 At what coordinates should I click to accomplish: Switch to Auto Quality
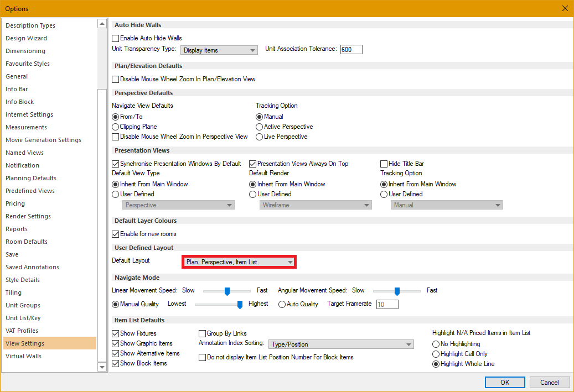coord(283,304)
